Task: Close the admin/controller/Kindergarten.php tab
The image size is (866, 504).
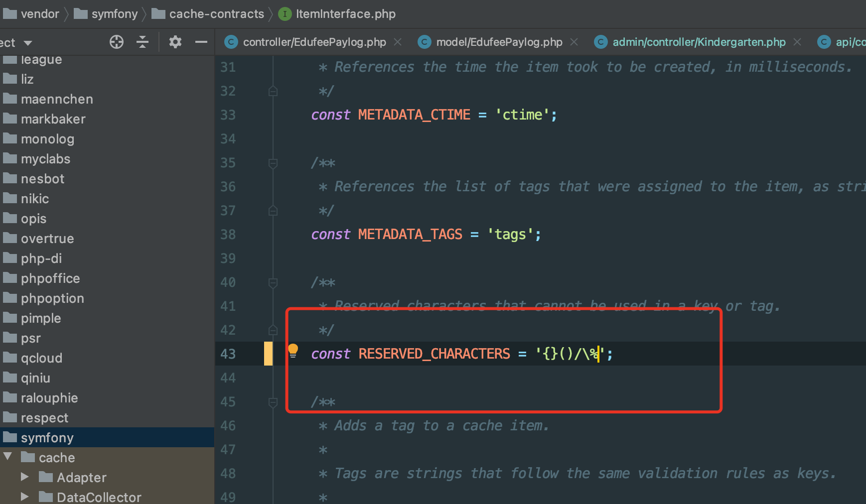Action: tap(797, 42)
